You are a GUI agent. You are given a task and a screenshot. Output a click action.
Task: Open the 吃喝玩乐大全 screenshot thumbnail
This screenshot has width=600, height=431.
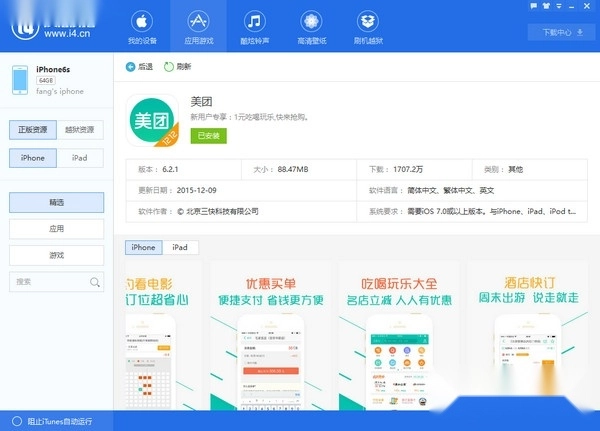pos(399,336)
